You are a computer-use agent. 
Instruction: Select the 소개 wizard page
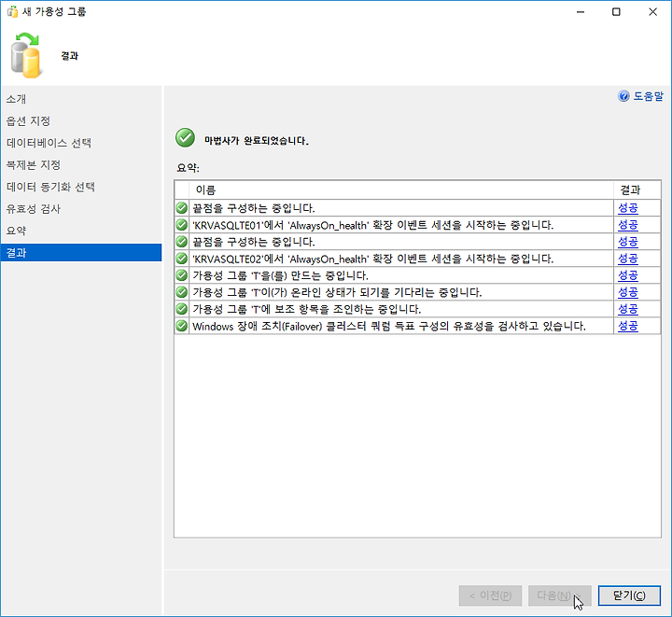[x=81, y=99]
